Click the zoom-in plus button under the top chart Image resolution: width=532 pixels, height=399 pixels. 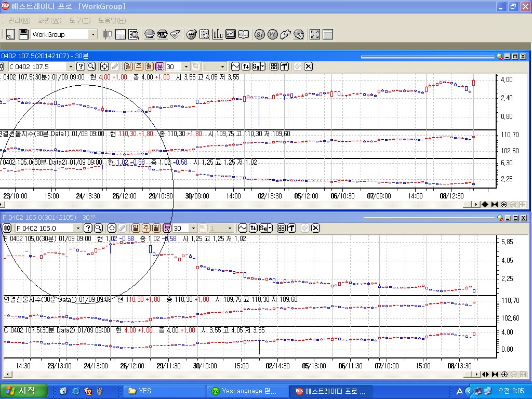tap(504, 204)
